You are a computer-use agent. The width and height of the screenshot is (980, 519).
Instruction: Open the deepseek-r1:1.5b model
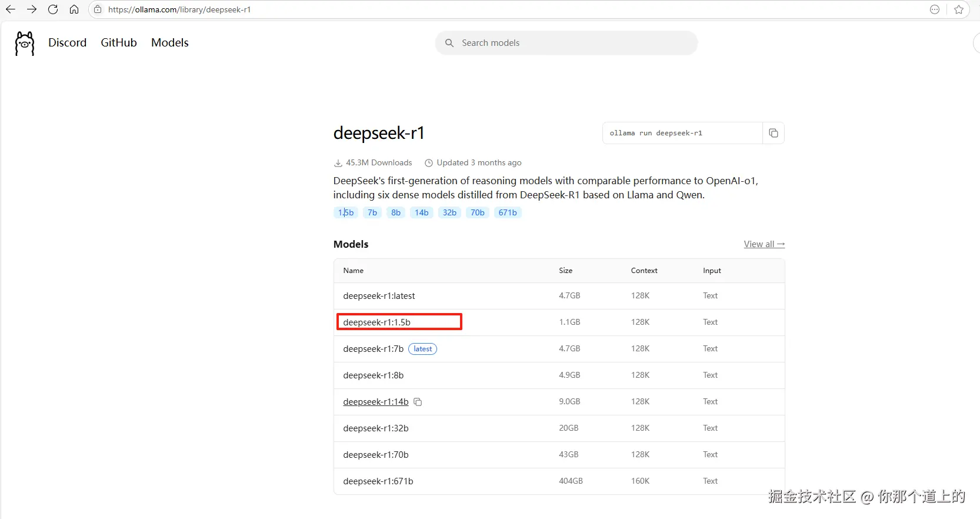[376, 322]
